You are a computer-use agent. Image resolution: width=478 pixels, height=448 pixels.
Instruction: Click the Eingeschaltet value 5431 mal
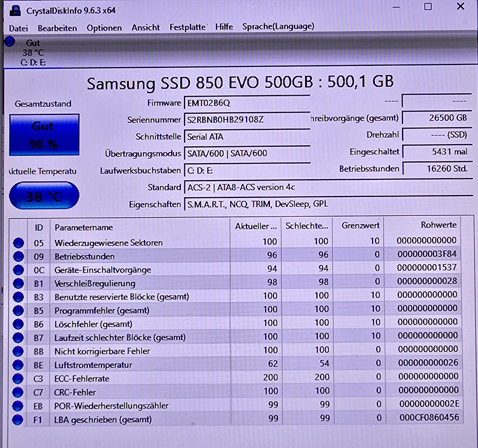[x=437, y=152]
